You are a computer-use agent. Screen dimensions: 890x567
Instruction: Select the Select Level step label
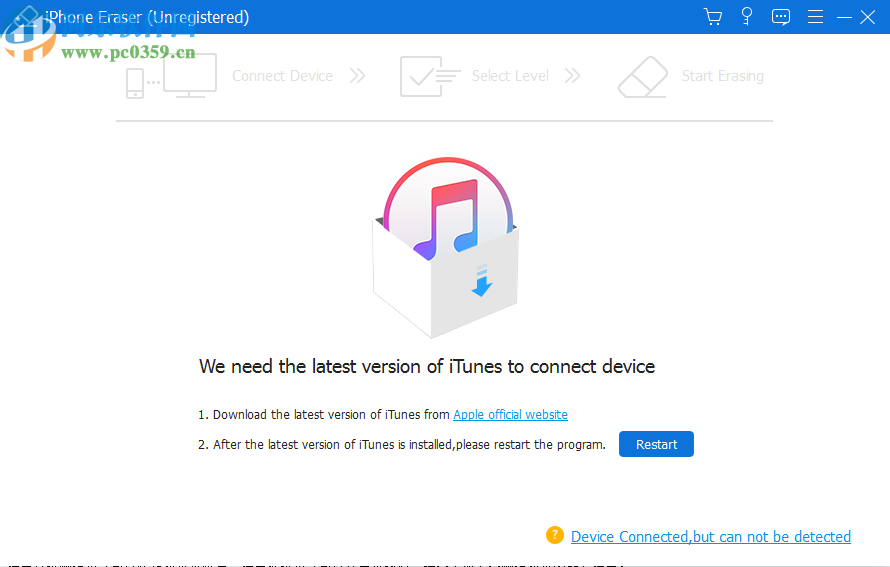pyautogui.click(x=510, y=76)
